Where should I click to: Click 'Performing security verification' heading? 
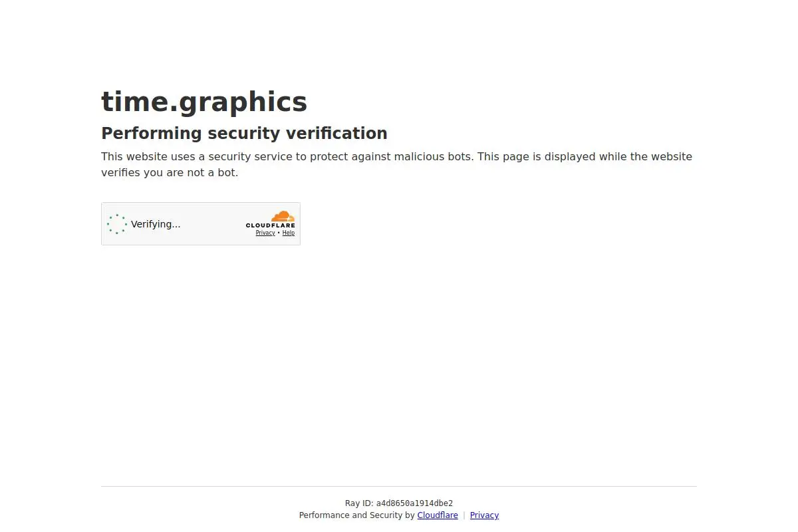pyautogui.click(x=244, y=133)
